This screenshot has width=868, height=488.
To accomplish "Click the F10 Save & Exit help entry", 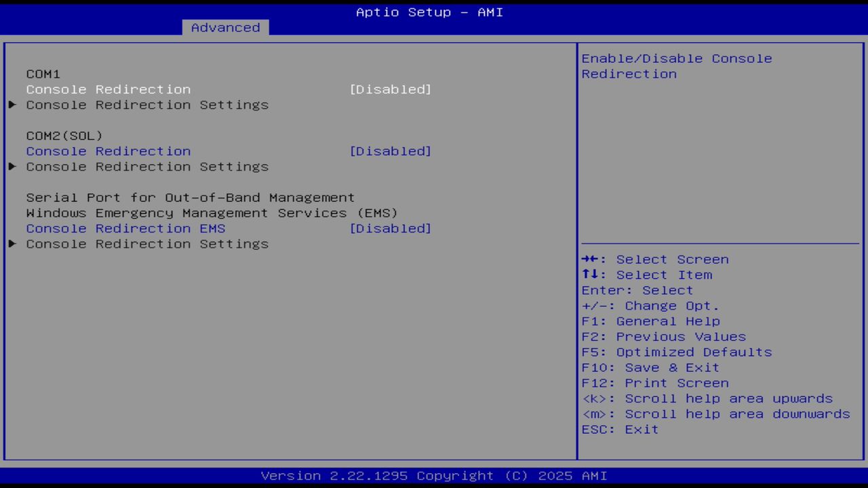I will 650,367.
